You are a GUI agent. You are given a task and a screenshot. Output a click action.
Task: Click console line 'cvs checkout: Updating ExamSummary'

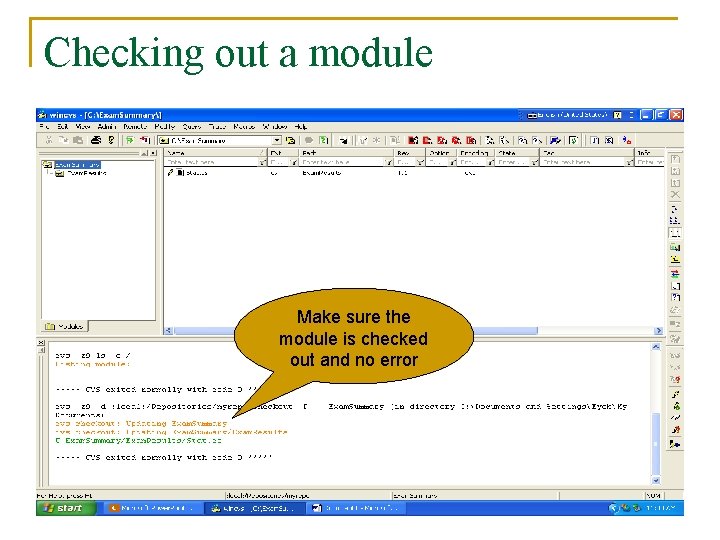coord(141,423)
